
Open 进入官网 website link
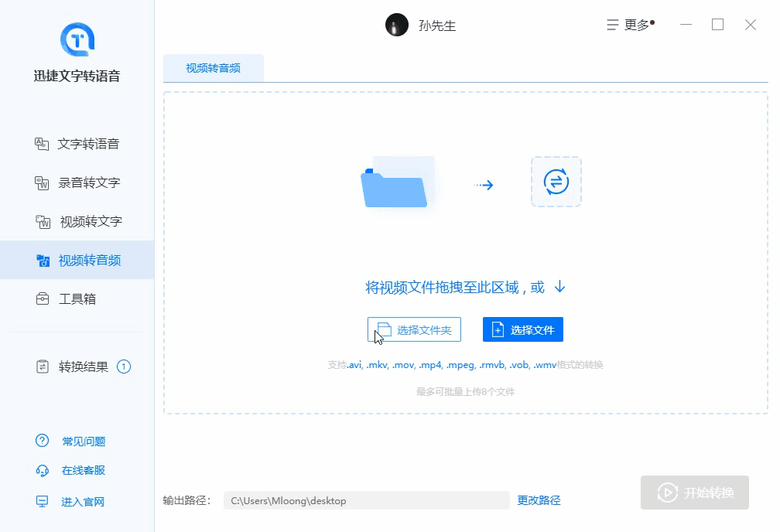coord(83,502)
